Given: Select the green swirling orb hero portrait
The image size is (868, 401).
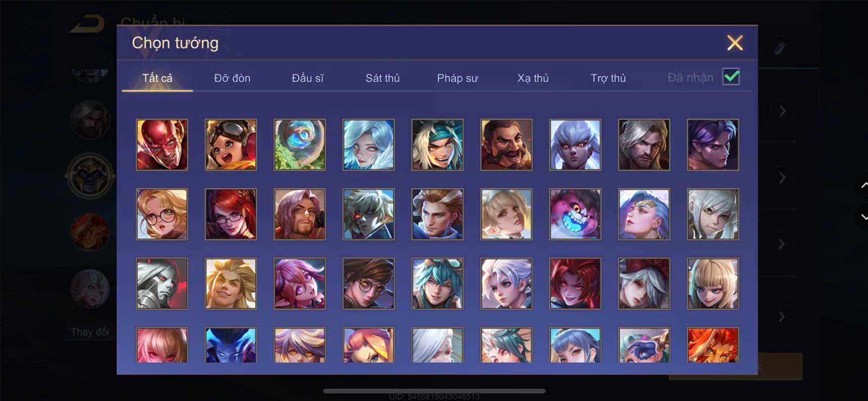Looking at the screenshot, I should (300, 145).
